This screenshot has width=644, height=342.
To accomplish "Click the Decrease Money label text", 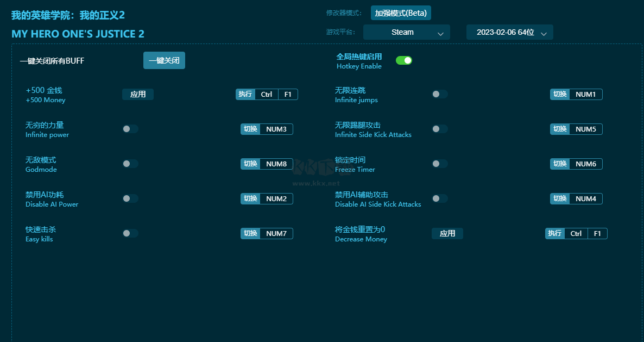I will [x=361, y=239].
